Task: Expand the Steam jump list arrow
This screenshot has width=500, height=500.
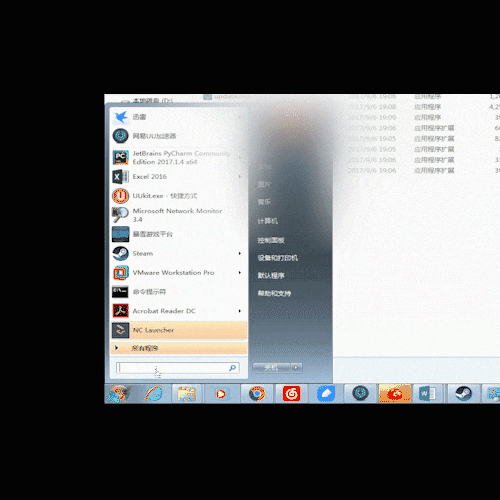Action: 240,254
